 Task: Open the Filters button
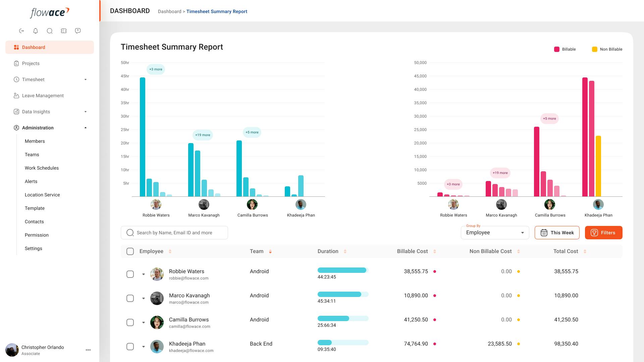[x=604, y=233]
